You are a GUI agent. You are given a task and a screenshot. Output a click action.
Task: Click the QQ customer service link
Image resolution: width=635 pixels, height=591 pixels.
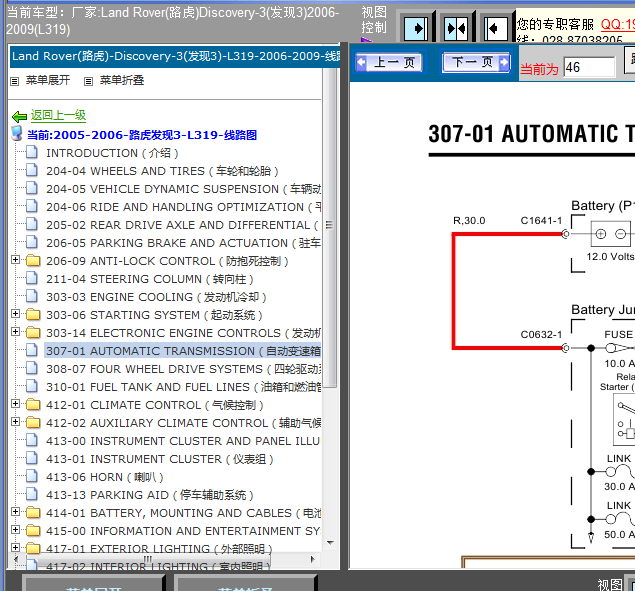618,25
